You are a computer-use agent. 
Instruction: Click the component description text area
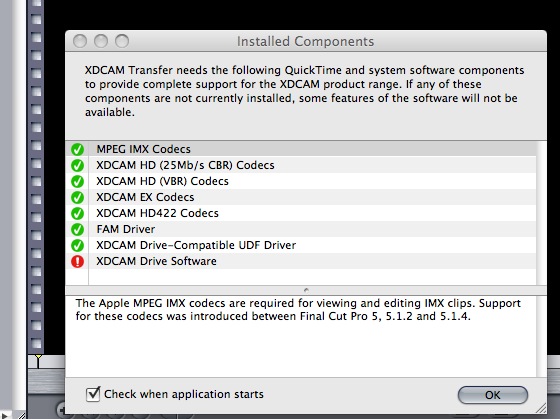click(301, 336)
